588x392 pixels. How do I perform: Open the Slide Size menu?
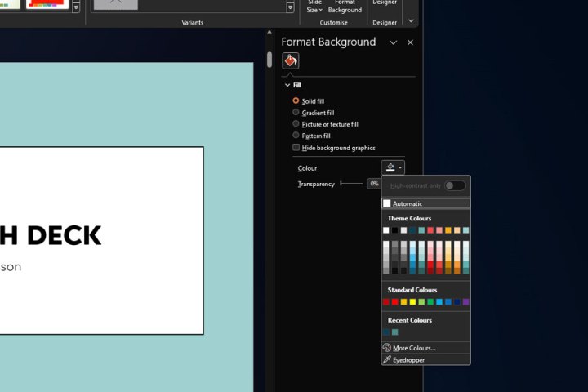point(314,7)
